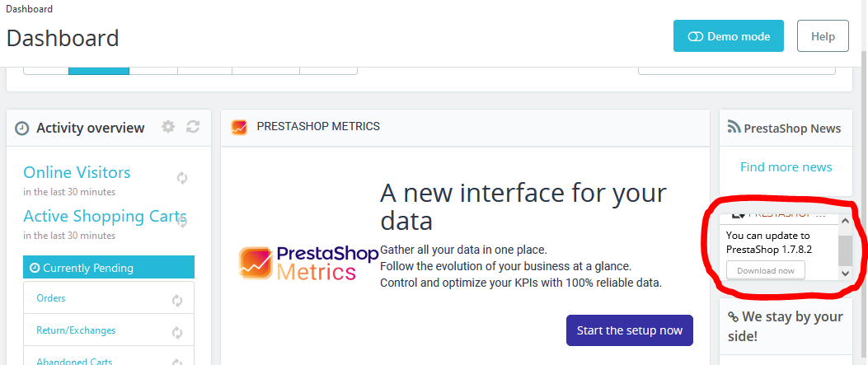Select the Currently Pending section header
The height and width of the screenshot is (365, 868).
[x=109, y=267]
